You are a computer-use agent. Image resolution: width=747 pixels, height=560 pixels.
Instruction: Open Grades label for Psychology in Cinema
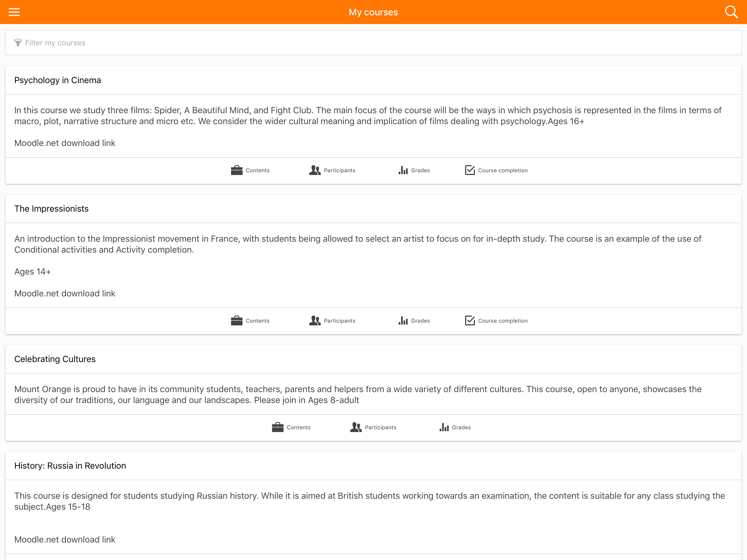(420, 171)
